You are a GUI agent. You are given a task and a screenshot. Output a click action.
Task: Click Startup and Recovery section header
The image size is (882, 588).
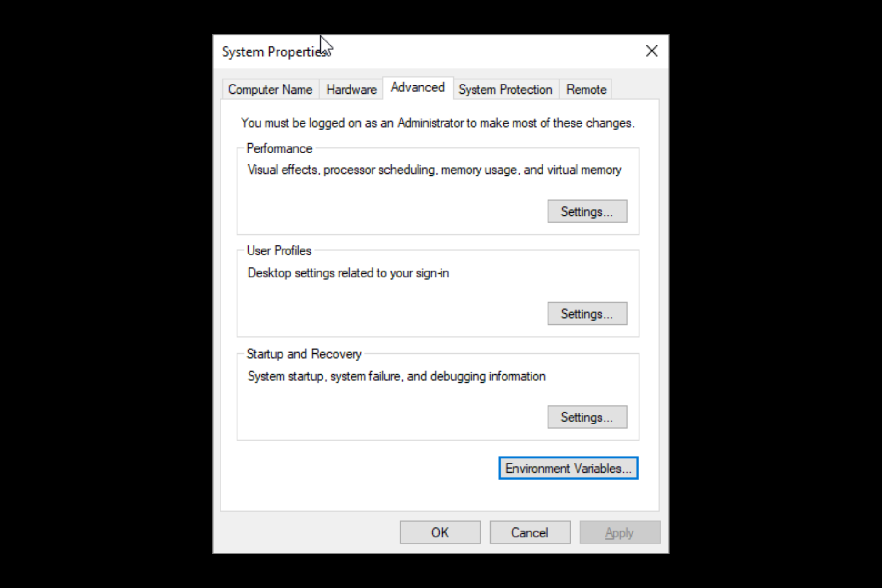[x=303, y=354]
